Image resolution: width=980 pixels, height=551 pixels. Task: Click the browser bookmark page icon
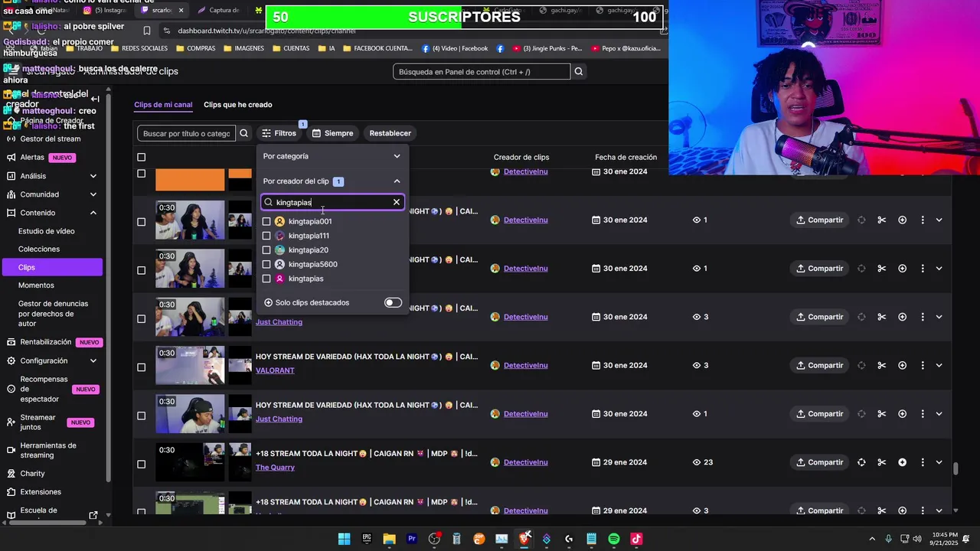pyautogui.click(x=147, y=31)
